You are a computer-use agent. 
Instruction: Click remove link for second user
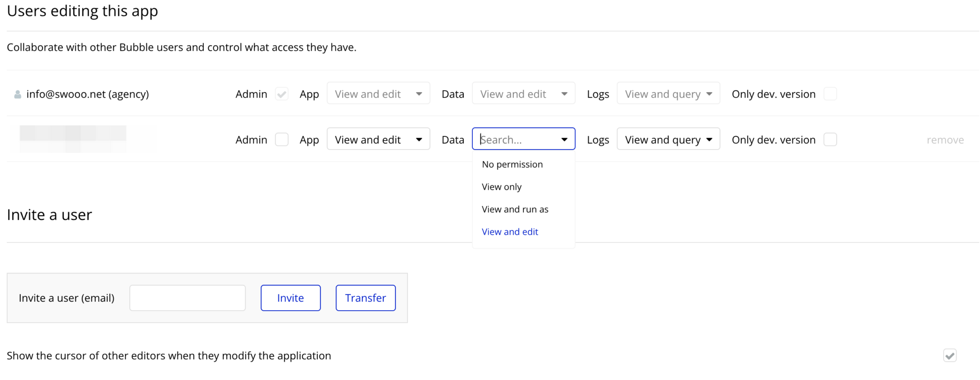click(x=945, y=140)
